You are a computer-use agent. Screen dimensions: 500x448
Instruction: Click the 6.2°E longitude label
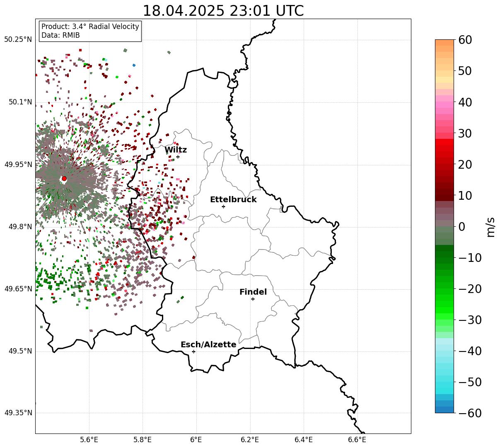[250, 440]
